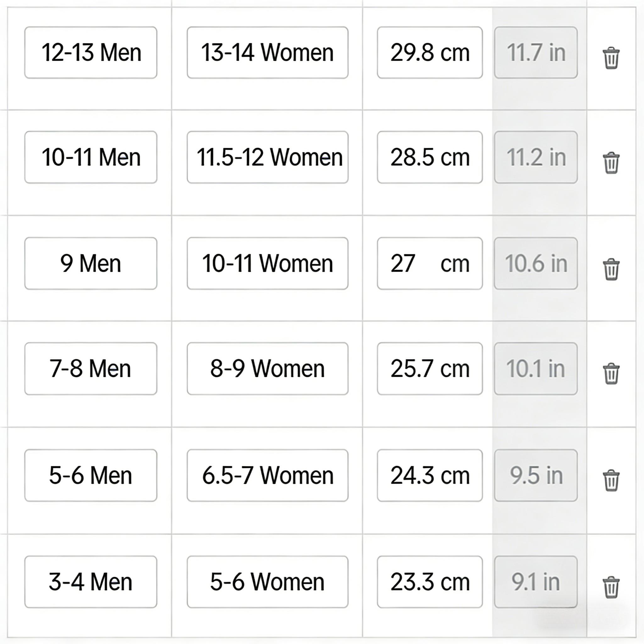Edit the 8-9 Women size field
Image resolution: width=644 pixels, height=644 pixels.
pyautogui.click(x=267, y=369)
